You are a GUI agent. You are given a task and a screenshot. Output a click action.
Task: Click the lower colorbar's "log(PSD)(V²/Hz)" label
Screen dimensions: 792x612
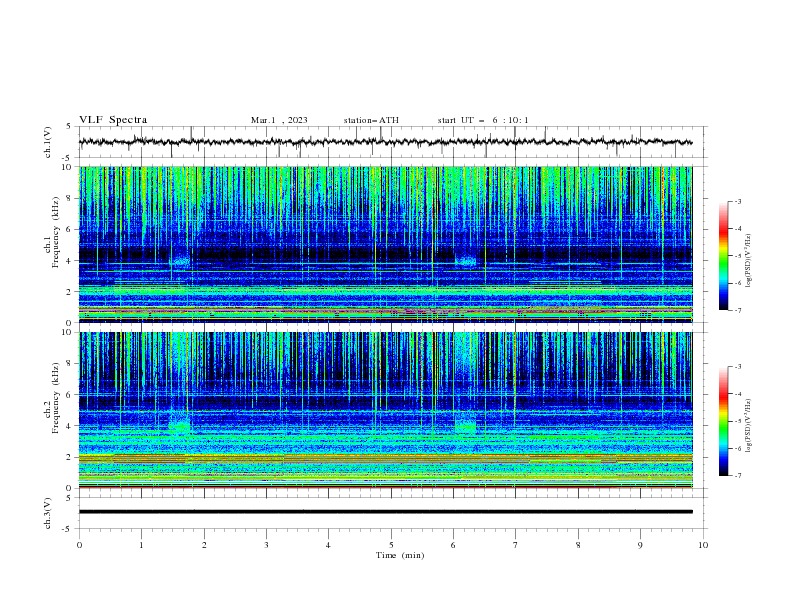[748, 425]
